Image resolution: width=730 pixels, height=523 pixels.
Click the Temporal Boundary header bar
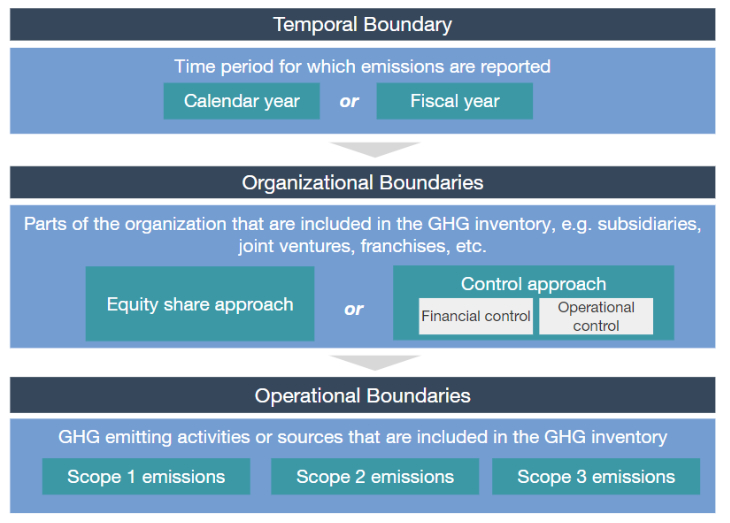pos(362,24)
